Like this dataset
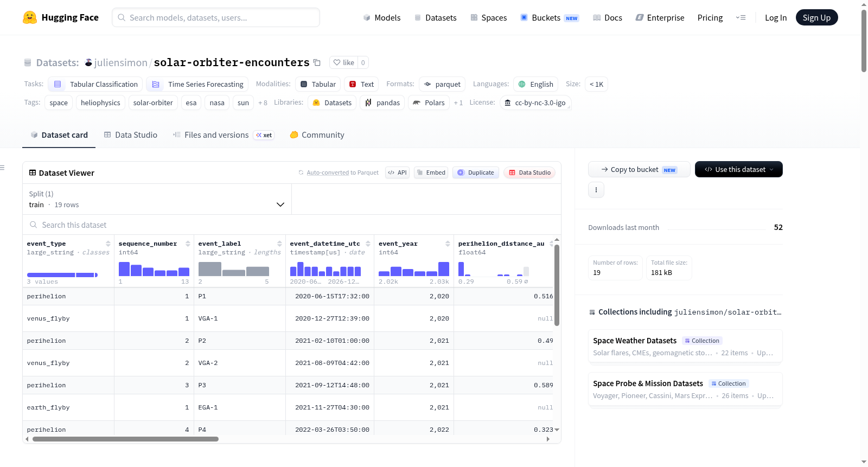868x467 pixels. [x=343, y=62]
